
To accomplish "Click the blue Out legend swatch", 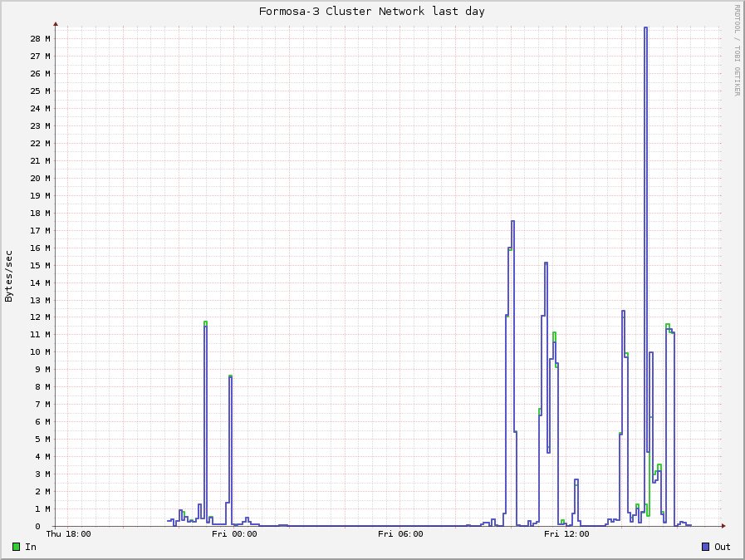I will coord(706,547).
